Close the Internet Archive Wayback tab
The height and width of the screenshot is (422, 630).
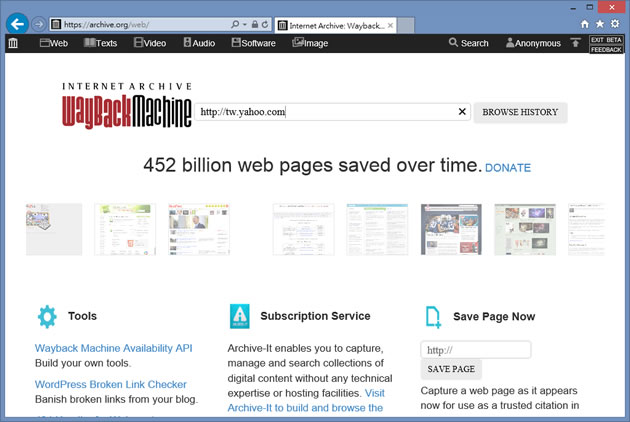coord(390,25)
